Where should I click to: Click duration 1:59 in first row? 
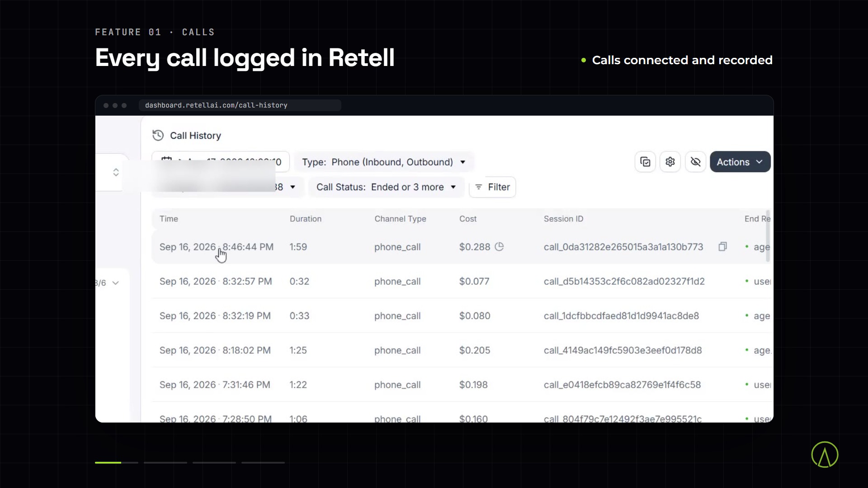pos(298,247)
